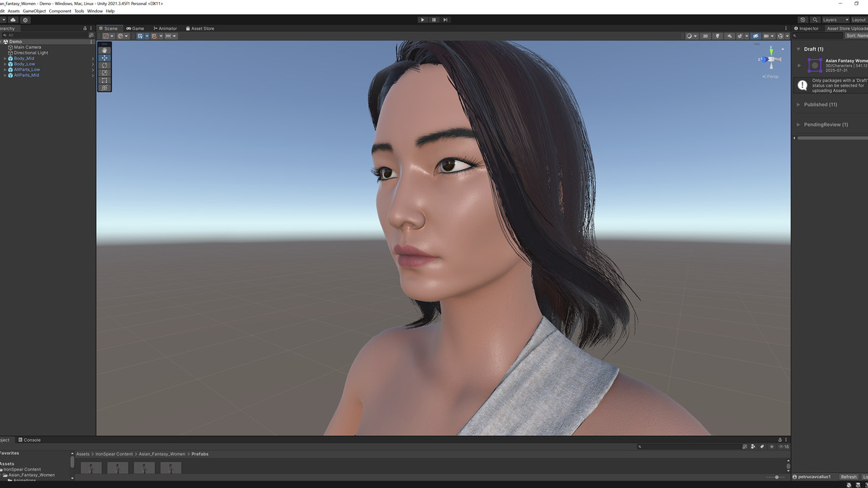Open the Layers dropdown

pos(834,20)
